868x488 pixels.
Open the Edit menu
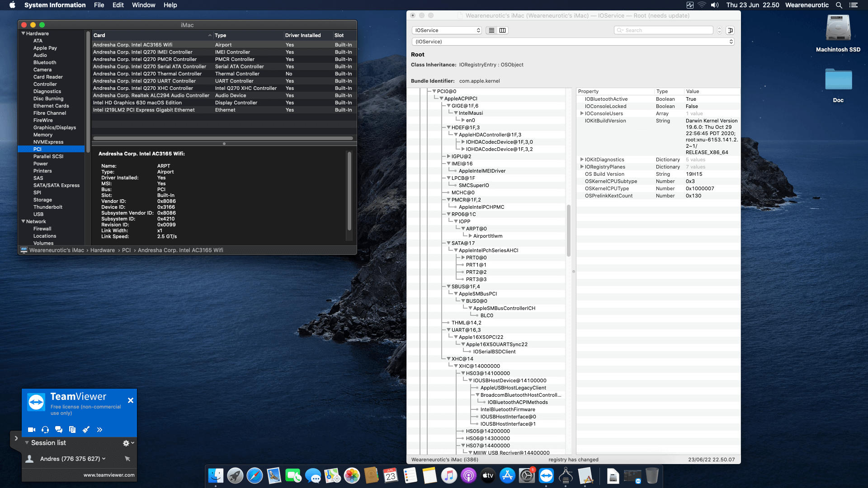point(118,5)
